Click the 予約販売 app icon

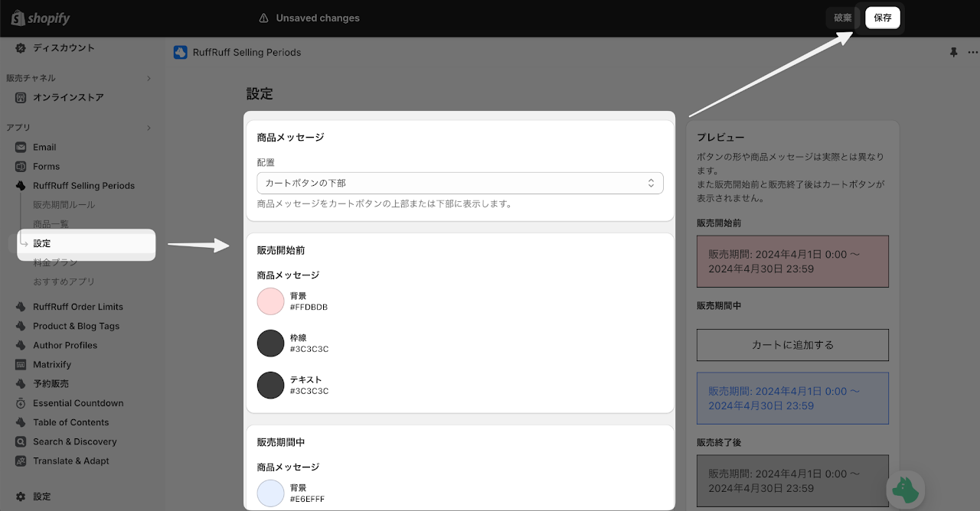pyautogui.click(x=21, y=384)
